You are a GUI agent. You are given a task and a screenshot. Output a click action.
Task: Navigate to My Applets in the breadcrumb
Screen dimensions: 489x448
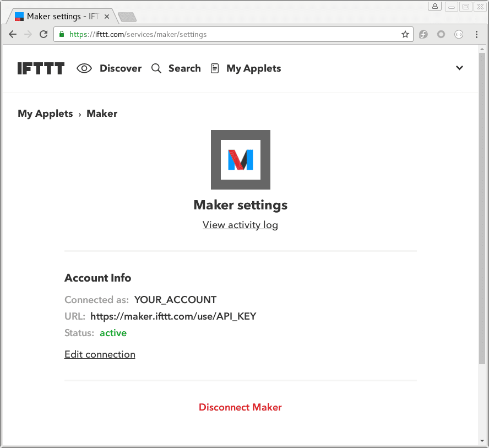tap(45, 114)
